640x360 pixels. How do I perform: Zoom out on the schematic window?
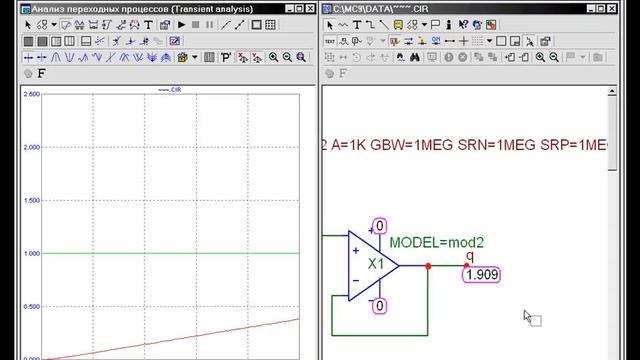tap(554, 58)
